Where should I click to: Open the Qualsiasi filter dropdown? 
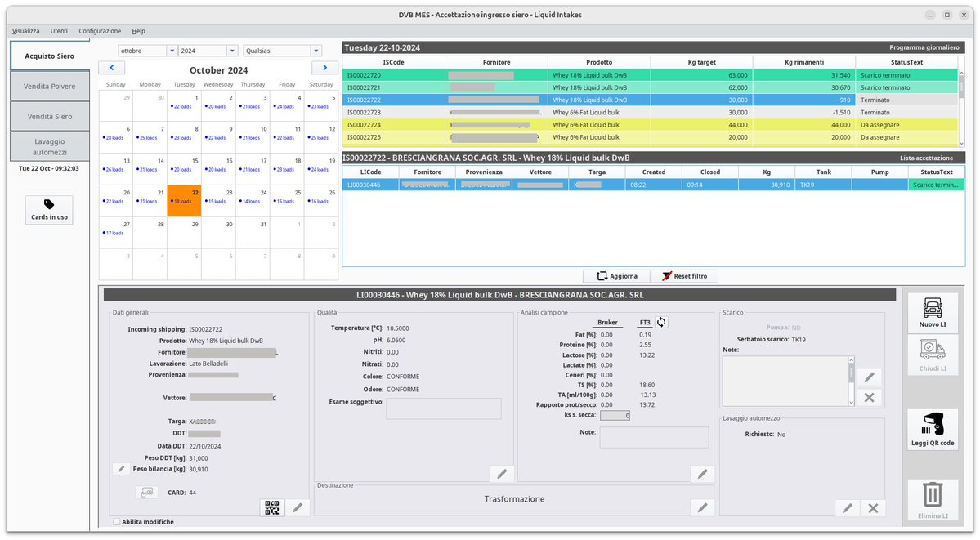283,51
